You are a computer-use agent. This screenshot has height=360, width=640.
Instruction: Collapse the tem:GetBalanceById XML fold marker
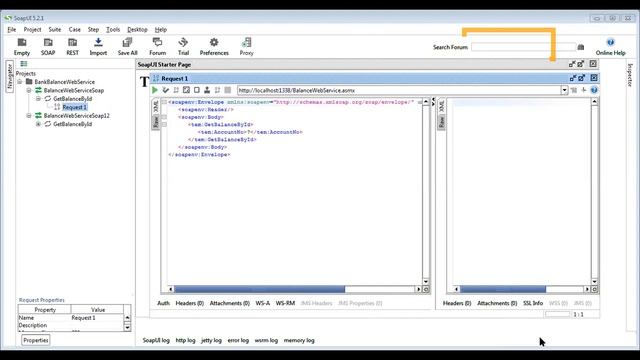point(164,124)
